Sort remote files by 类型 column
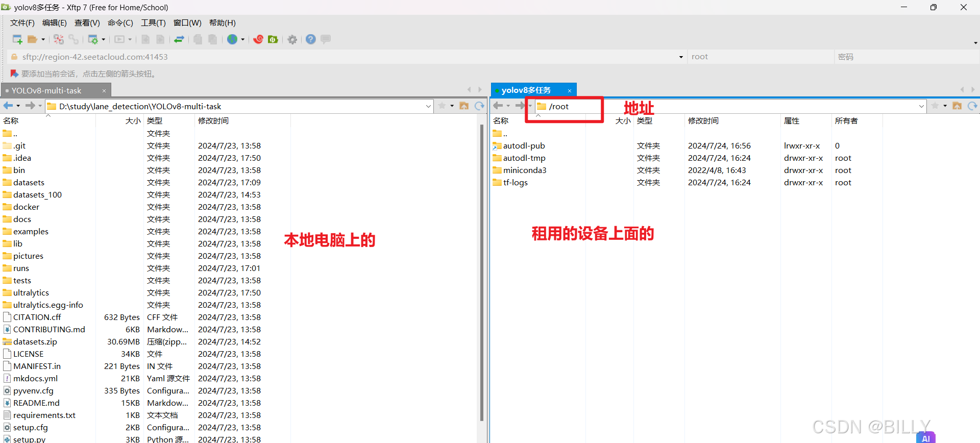 click(x=659, y=120)
